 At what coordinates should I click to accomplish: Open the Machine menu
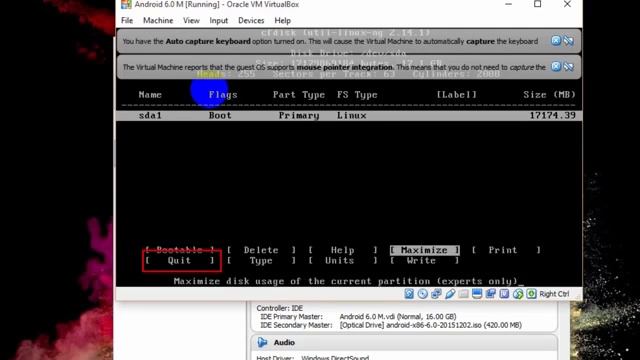[158, 20]
